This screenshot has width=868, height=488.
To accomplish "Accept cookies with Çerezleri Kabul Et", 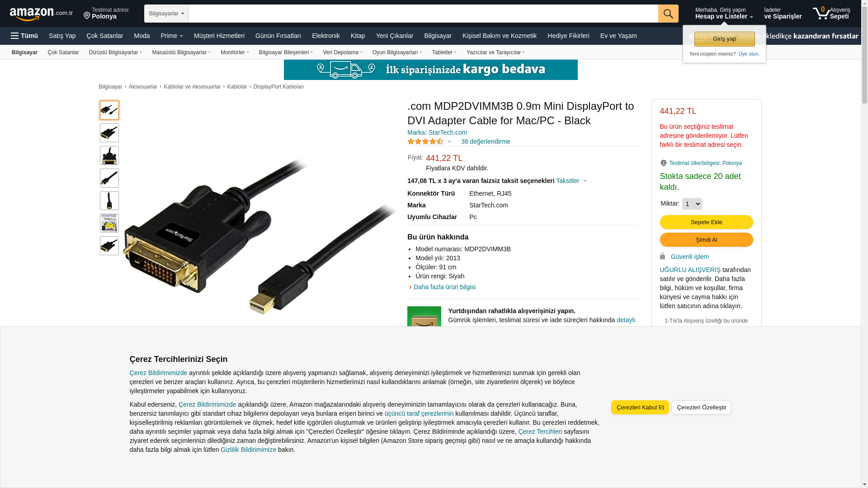I will (640, 407).
